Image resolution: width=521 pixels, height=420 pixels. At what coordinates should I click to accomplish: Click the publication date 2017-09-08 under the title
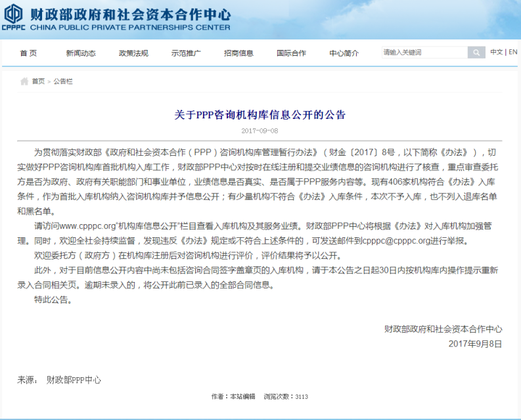click(x=260, y=130)
